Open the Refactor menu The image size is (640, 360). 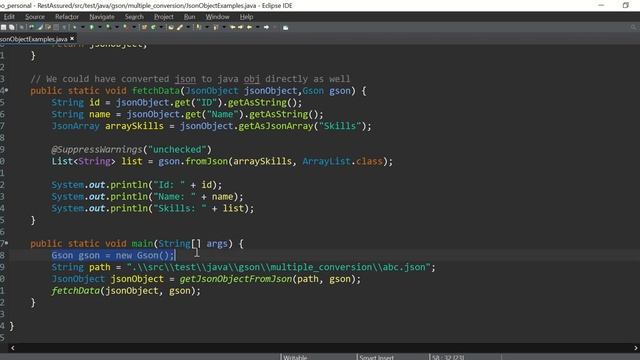(67, 17)
